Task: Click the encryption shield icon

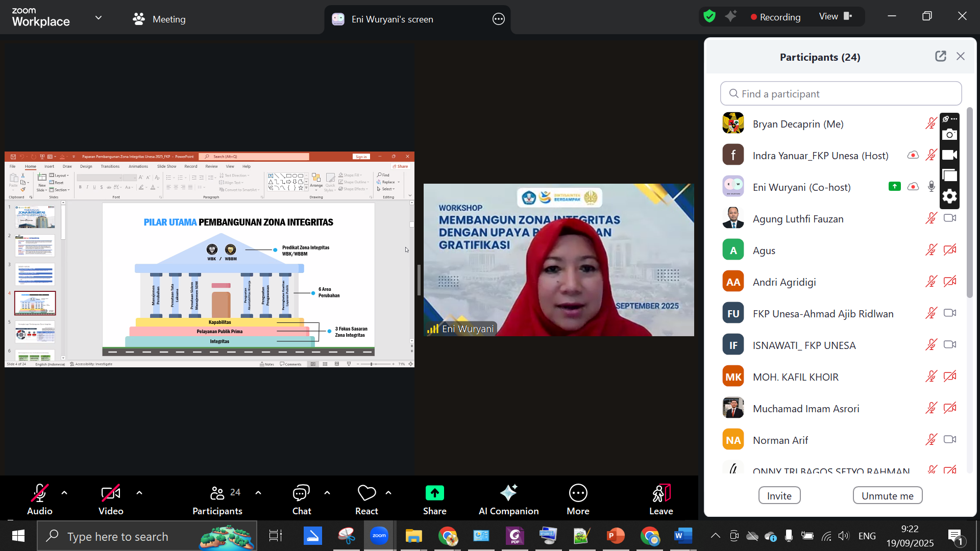Action: 709,17
